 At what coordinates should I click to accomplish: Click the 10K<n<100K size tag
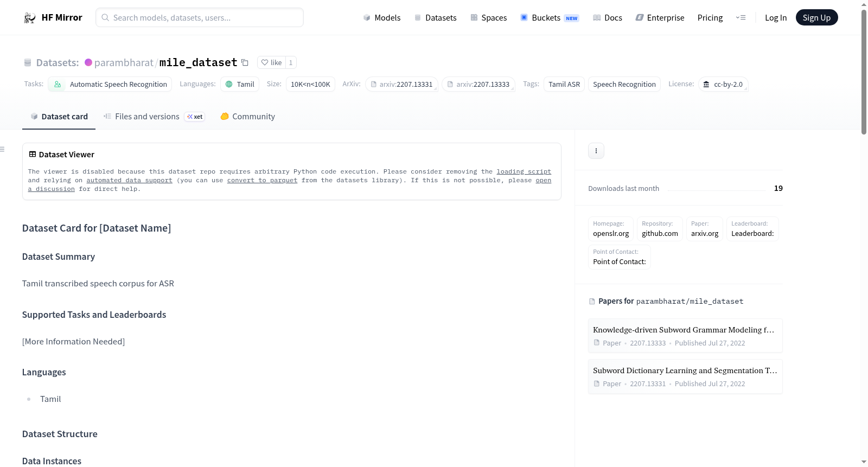[x=310, y=85]
